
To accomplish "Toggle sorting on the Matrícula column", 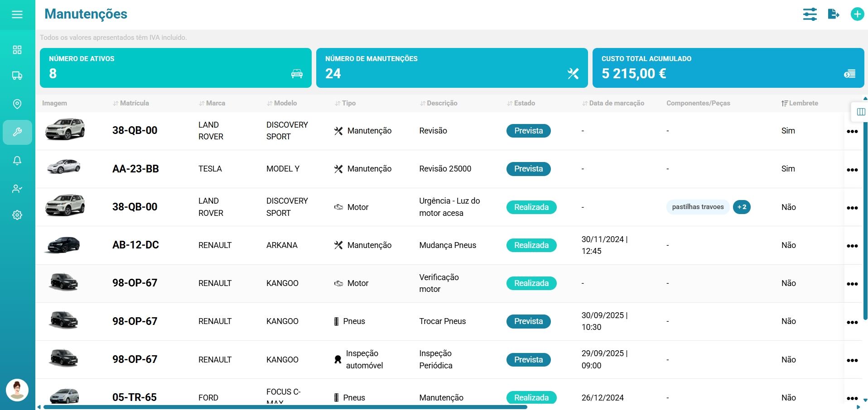I will click(x=116, y=103).
